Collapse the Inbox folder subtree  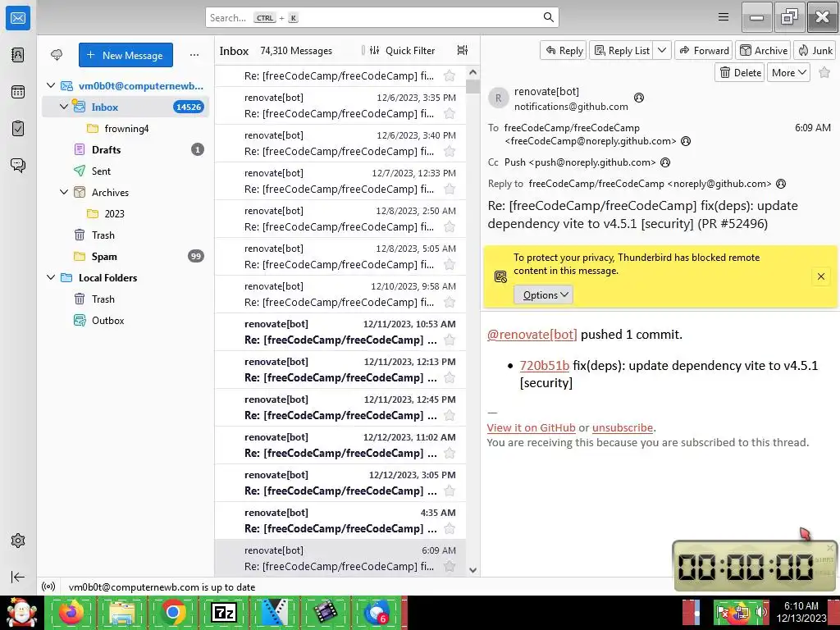click(64, 107)
